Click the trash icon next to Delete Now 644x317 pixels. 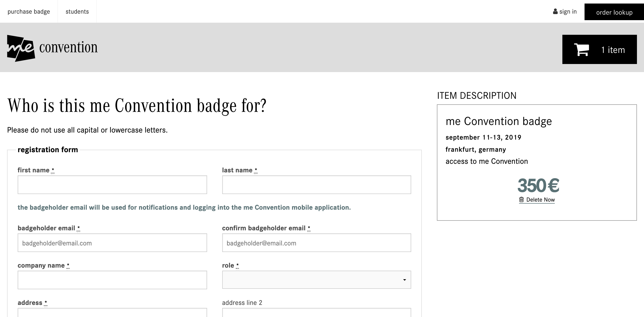(x=522, y=200)
